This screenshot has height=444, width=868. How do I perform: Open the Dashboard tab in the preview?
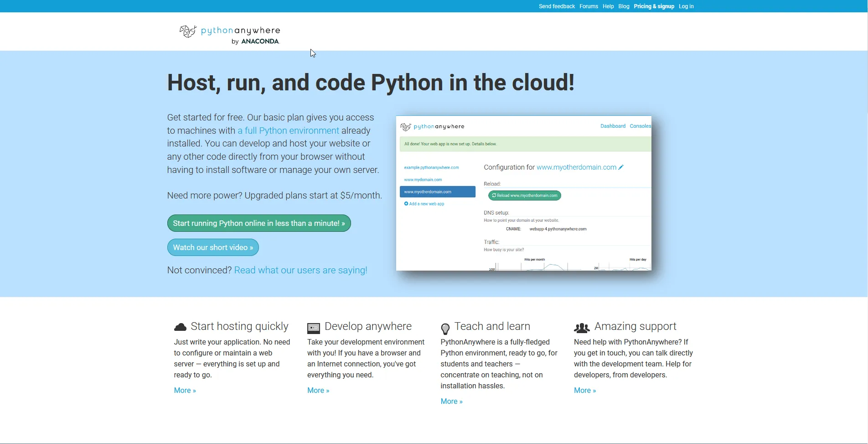click(612, 126)
